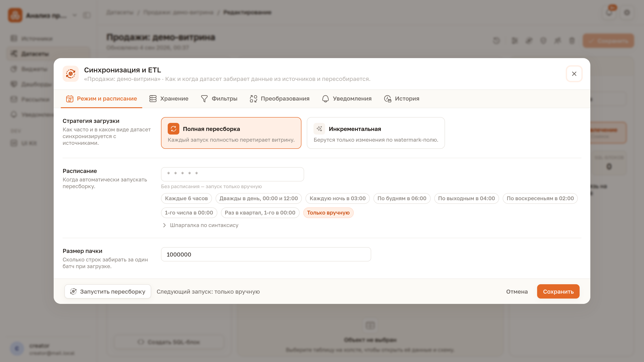Pick the Каждые 6 часов preset
This screenshot has height=362, width=644.
(x=186, y=198)
